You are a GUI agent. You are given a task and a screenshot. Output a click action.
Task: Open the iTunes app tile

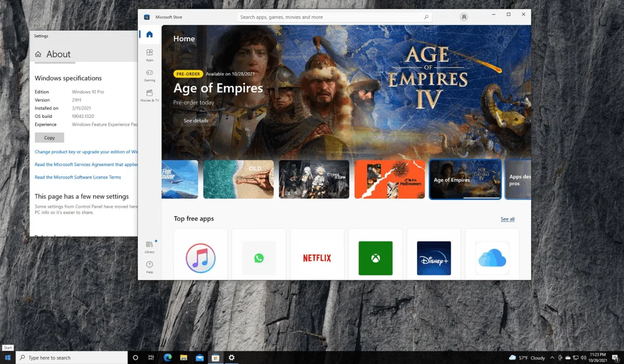200,254
